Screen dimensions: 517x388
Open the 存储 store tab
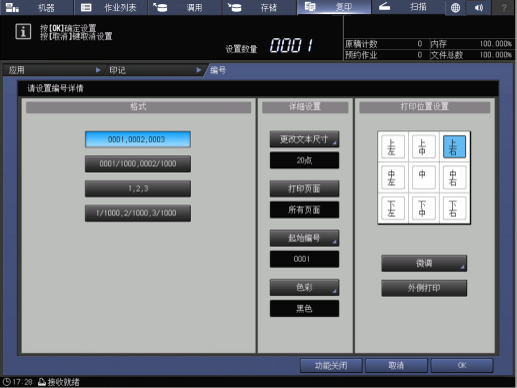pos(259,7)
